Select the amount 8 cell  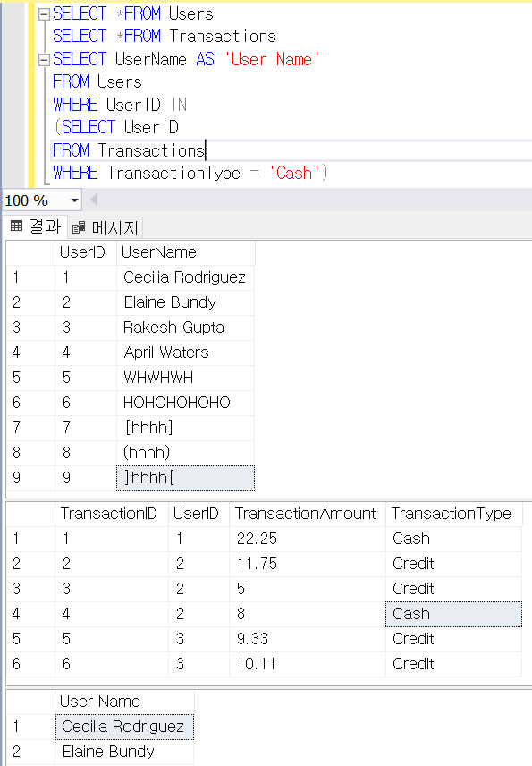(308, 614)
